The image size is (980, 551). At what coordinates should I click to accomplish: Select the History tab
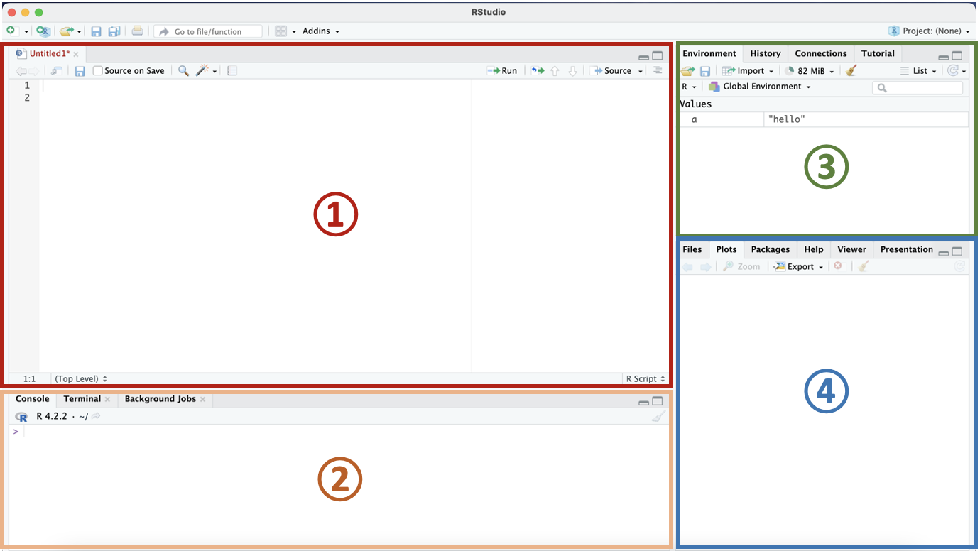click(x=766, y=53)
